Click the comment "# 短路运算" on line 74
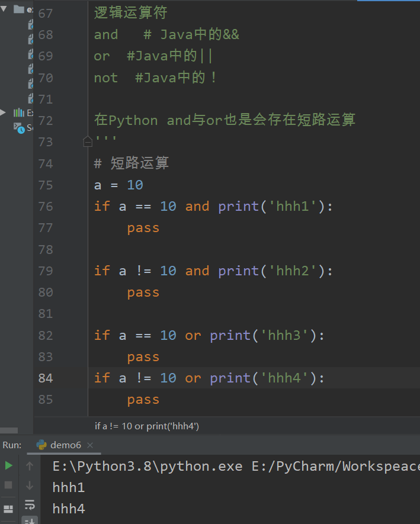Image resolution: width=420 pixels, height=524 pixels. [x=131, y=163]
